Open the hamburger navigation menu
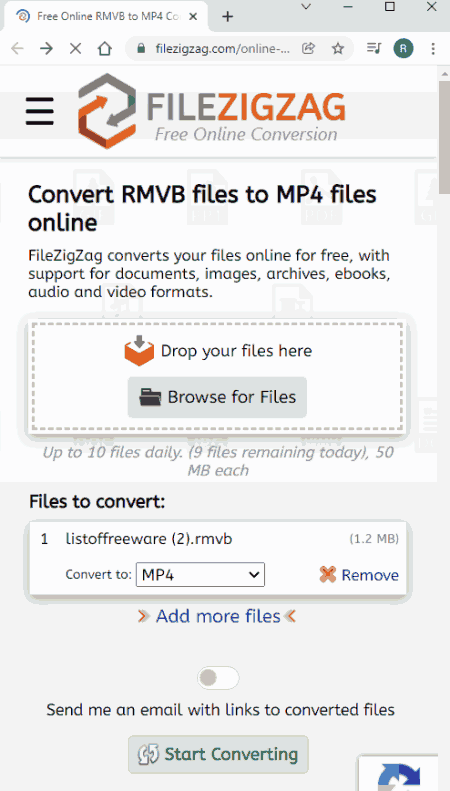 pos(40,111)
